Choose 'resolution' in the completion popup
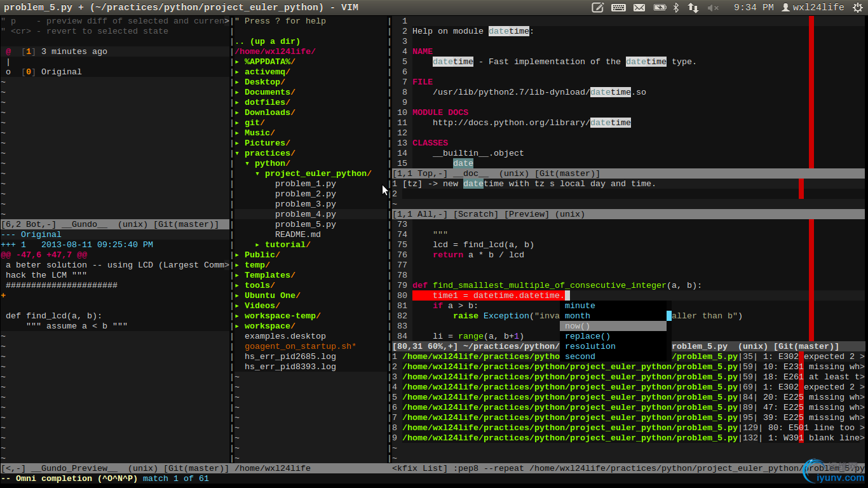The height and width of the screenshot is (488, 868). [613, 346]
